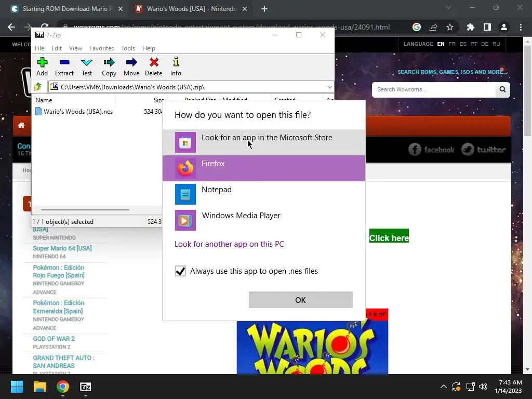
Task: Open the Windows Start menu
Action: (17, 387)
